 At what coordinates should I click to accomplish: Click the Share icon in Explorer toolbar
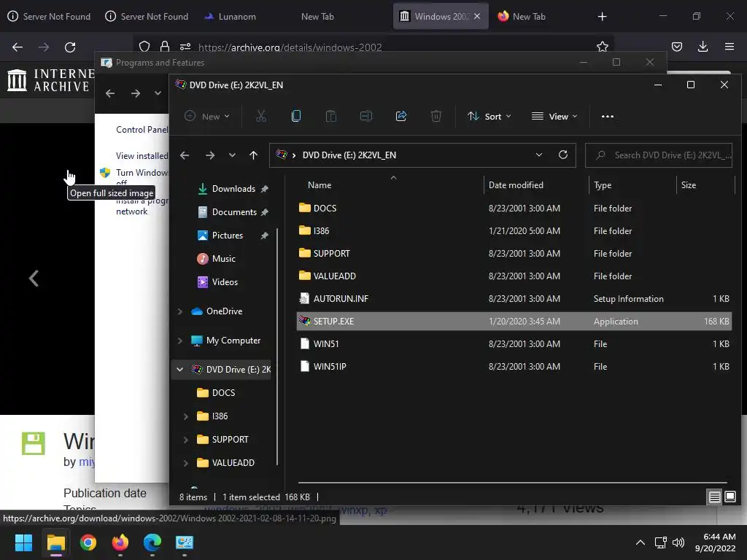click(x=401, y=116)
